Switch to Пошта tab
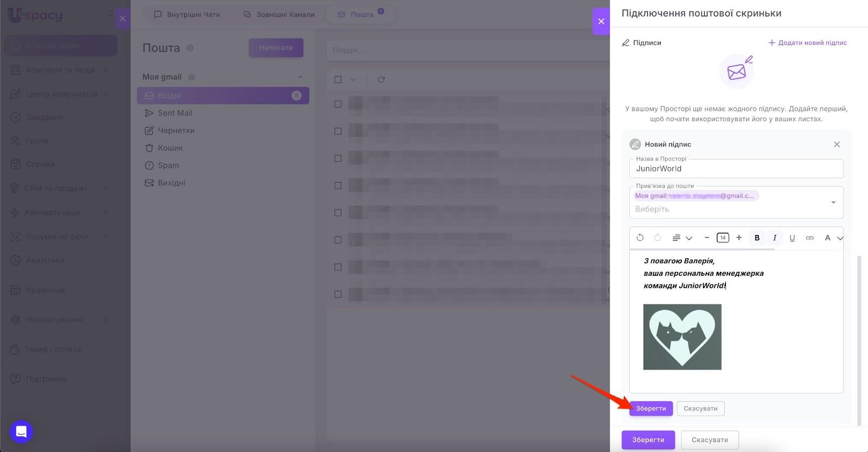This screenshot has height=452, width=868. coord(360,15)
